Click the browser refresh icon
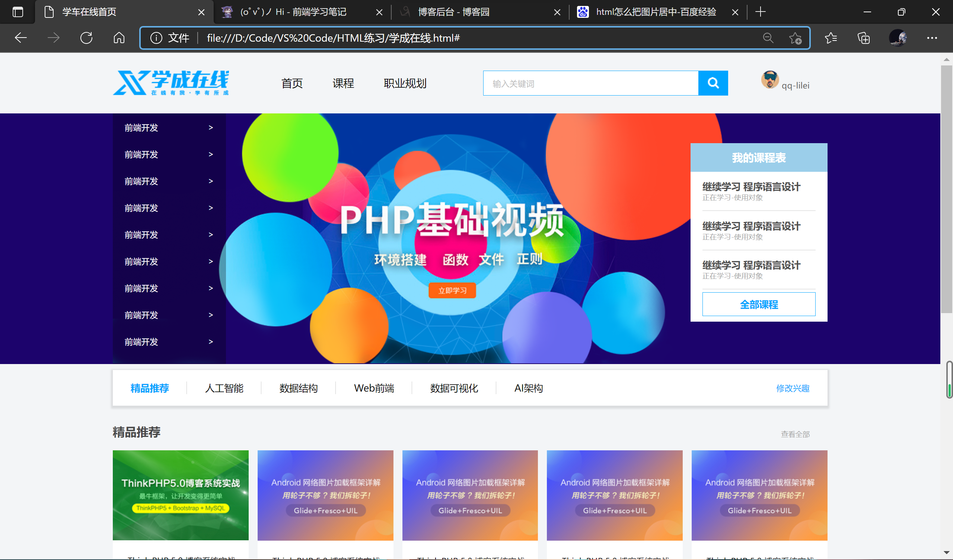The image size is (953, 560). pos(86,38)
